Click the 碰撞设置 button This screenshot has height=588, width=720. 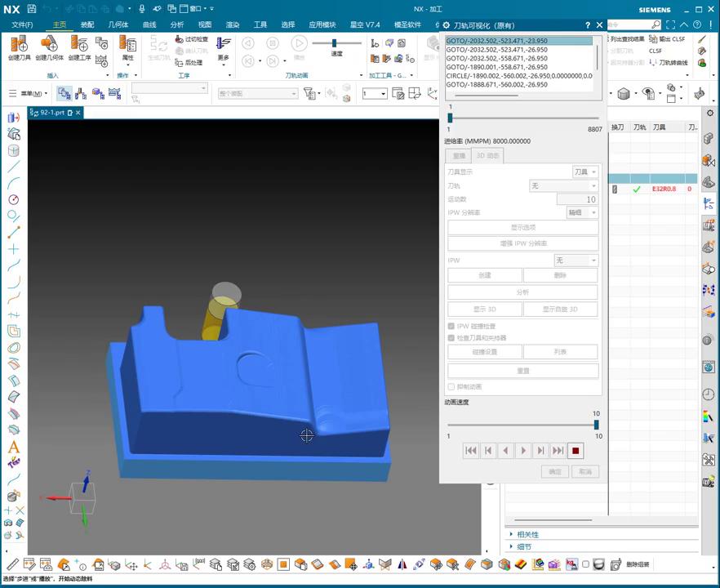485,352
